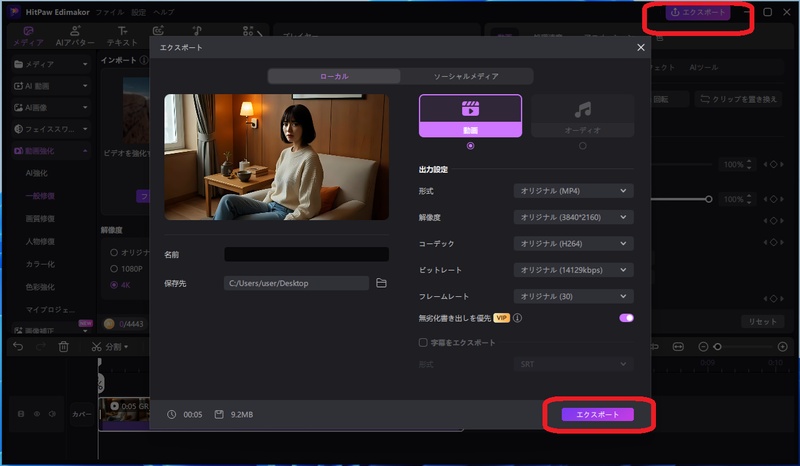Open the 設定 menu

pyautogui.click(x=139, y=12)
